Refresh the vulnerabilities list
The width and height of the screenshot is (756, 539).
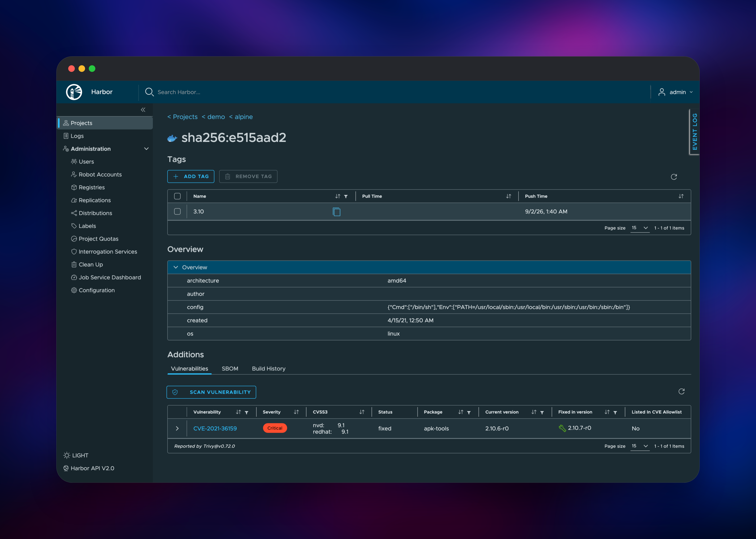click(x=681, y=392)
